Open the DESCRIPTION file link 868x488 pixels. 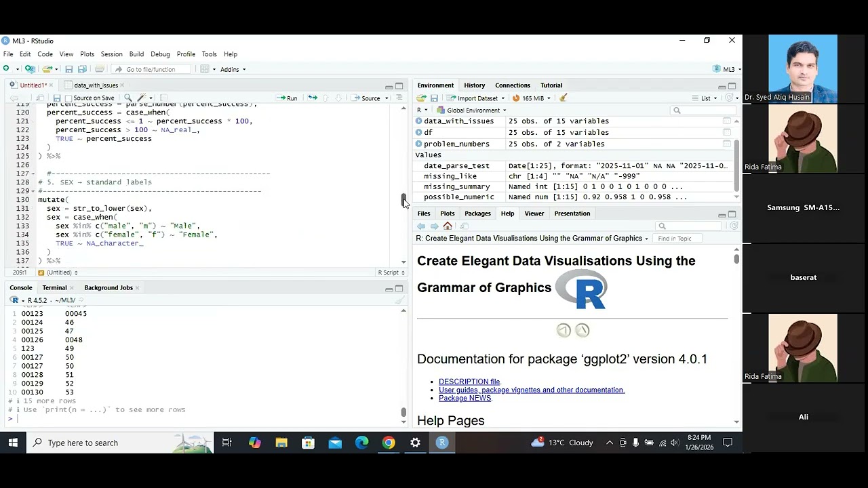click(x=469, y=382)
